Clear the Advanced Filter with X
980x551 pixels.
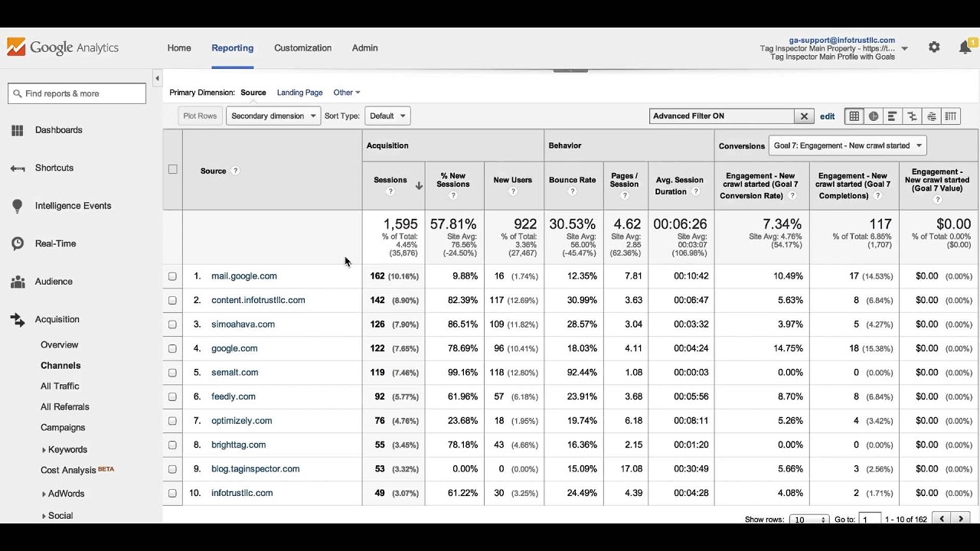[x=804, y=116]
